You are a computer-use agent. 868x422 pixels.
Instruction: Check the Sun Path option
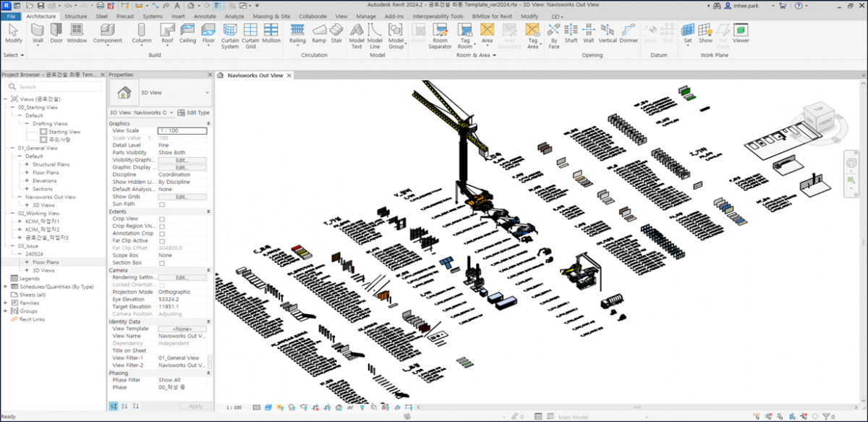[x=162, y=204]
